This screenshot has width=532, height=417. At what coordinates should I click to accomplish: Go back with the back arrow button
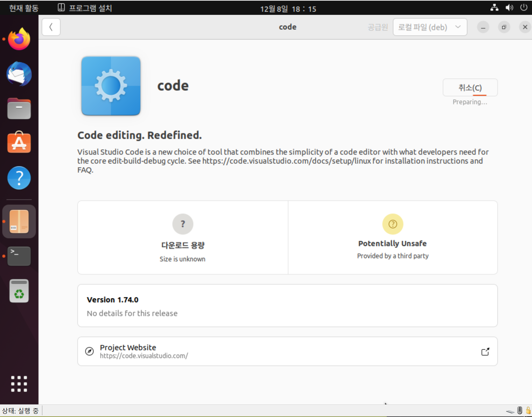click(x=51, y=27)
